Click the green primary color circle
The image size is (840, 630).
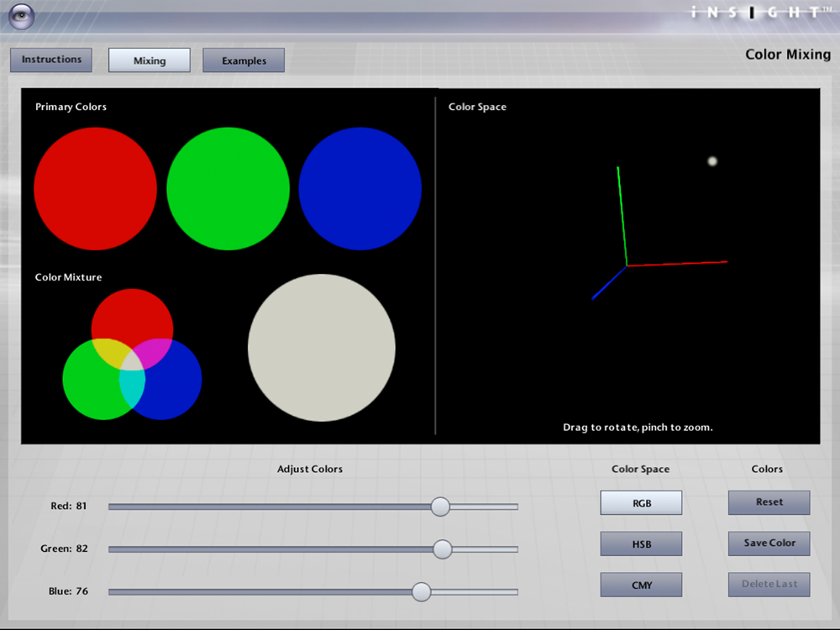228,188
